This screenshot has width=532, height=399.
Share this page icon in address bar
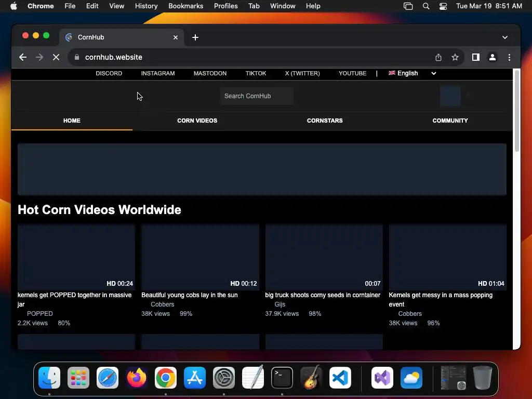(x=438, y=57)
